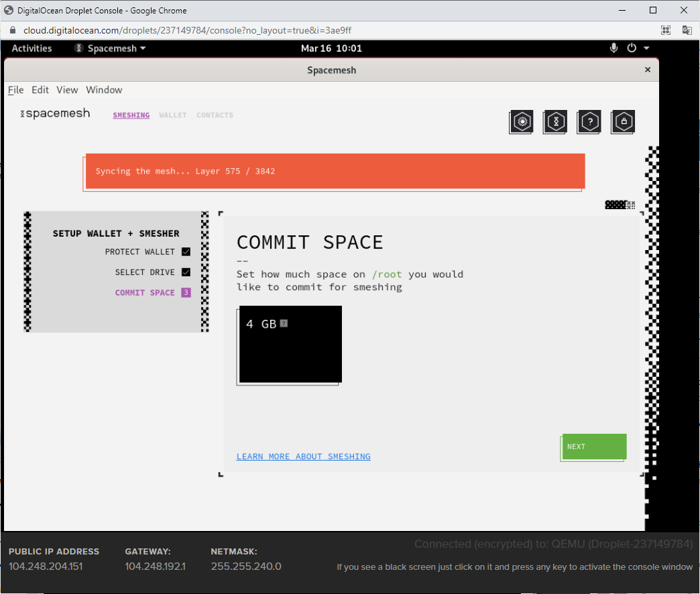
Task: Click the Mar 16 10:01 clock
Action: click(x=331, y=48)
